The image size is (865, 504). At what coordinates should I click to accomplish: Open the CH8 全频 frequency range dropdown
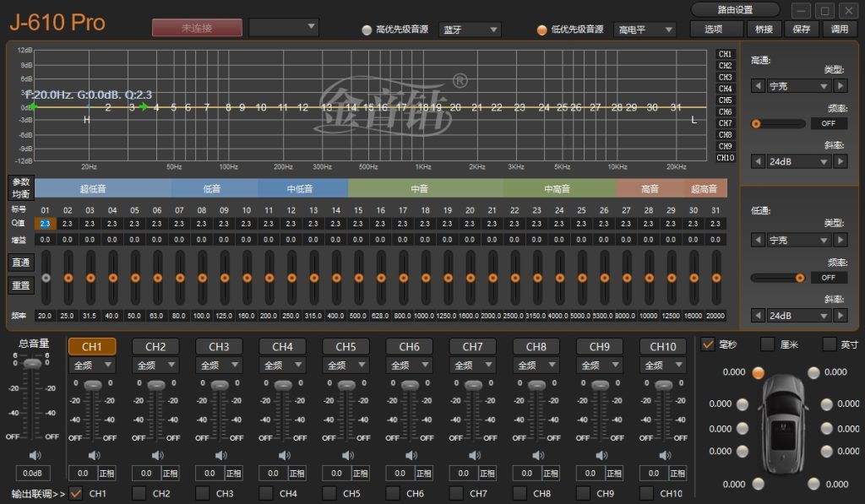point(536,365)
